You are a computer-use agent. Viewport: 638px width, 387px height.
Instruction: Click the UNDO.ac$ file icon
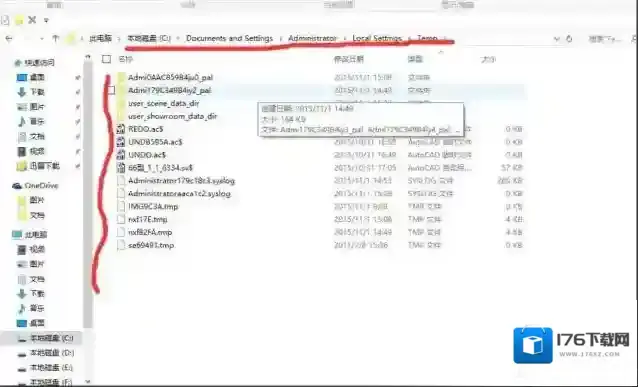click(x=120, y=155)
